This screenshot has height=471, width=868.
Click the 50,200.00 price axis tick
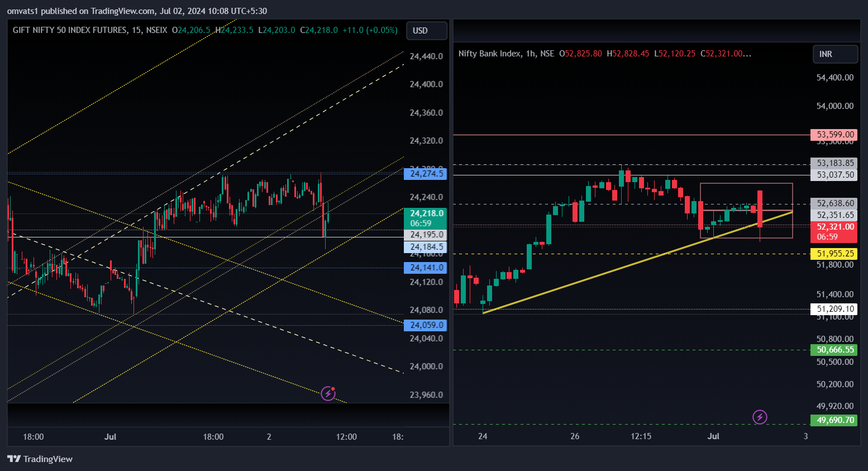point(835,384)
